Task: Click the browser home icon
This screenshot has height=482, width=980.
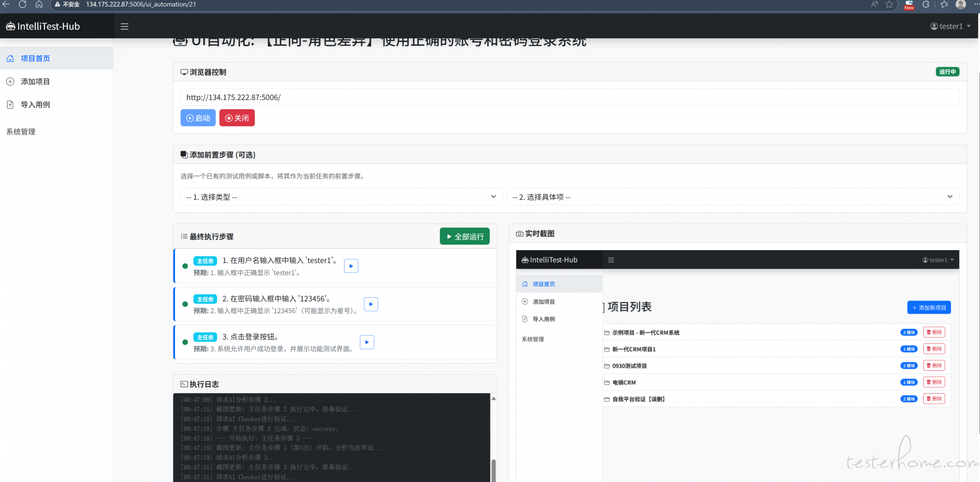Action: 39,5
